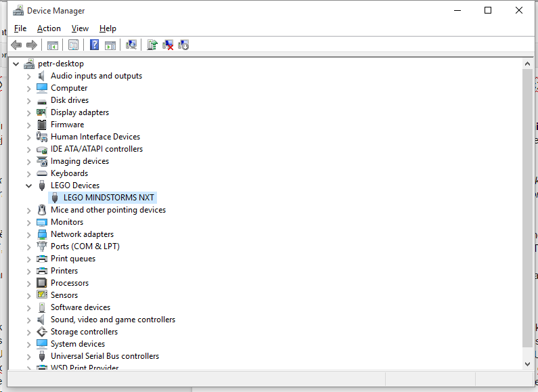This screenshot has height=392, width=538.
Task: Click the Back arrow in the toolbar
Action: tap(16, 45)
